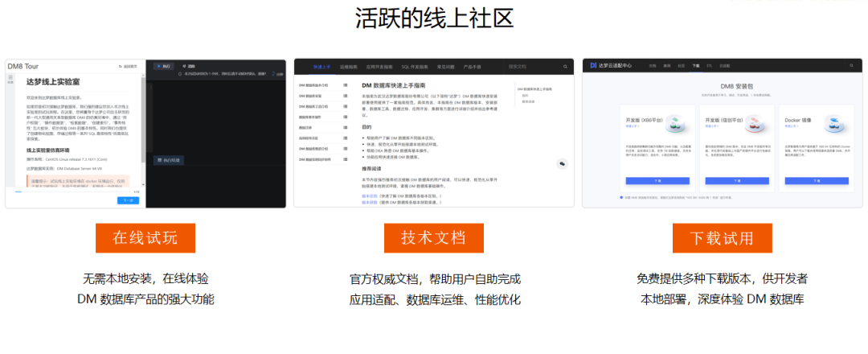Click the 技术文档 orange button

[x=433, y=237]
